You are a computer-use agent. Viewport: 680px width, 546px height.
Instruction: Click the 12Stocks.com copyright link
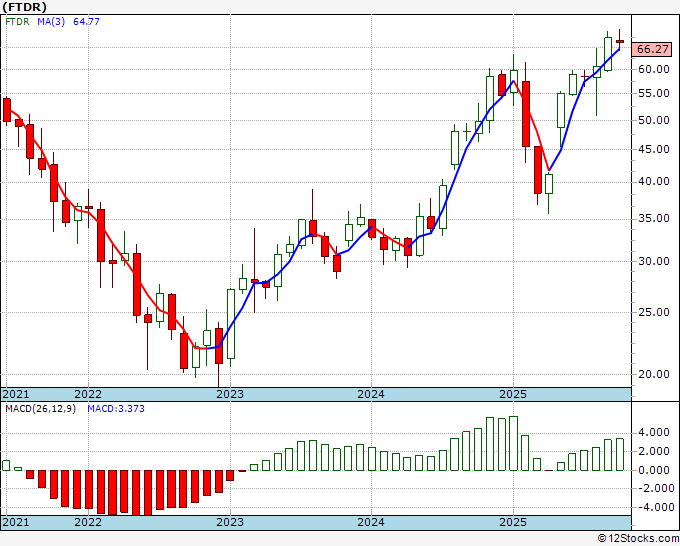pos(638,539)
